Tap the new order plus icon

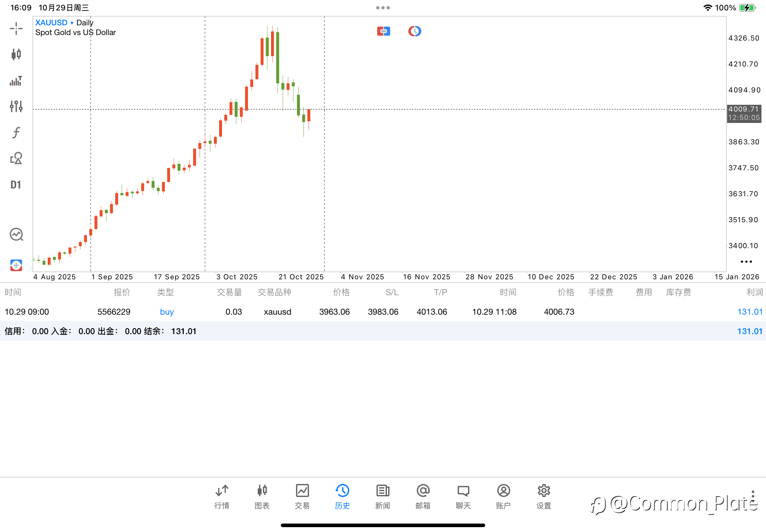(16, 265)
